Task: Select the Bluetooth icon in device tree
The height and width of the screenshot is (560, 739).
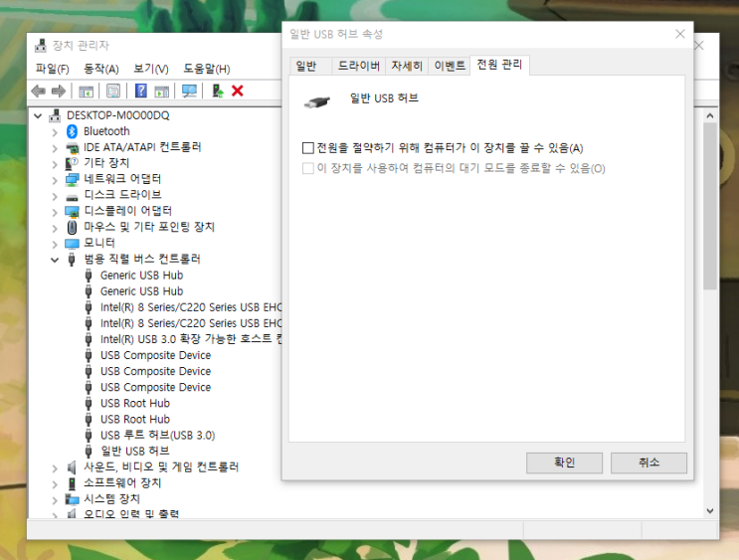Action: pos(72,131)
